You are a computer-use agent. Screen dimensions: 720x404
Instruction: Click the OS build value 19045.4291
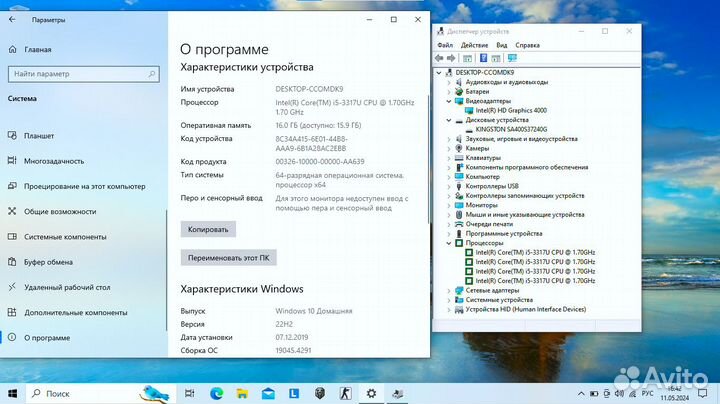click(293, 350)
